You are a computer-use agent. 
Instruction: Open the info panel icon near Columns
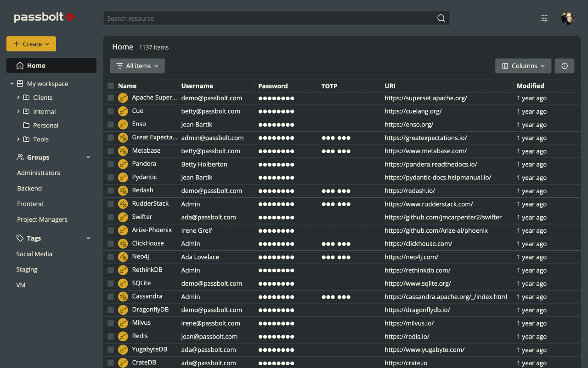tap(564, 66)
